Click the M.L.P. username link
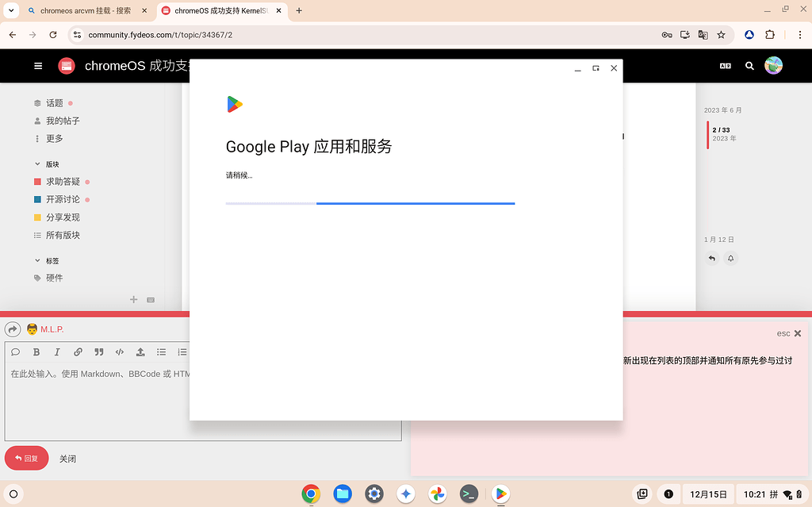This screenshot has height=507, width=812. 52,329
